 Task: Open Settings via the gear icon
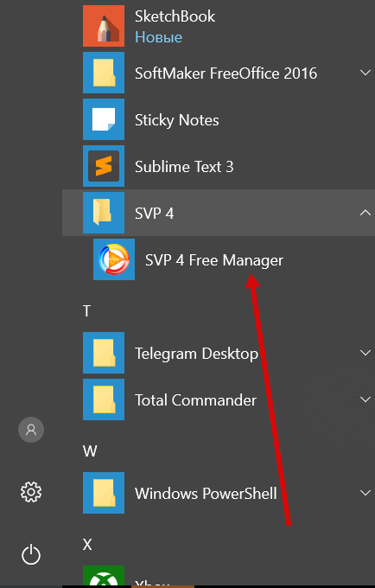pos(31,492)
